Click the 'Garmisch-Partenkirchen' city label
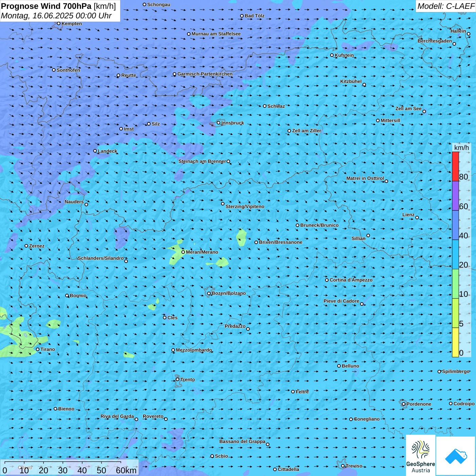The image size is (476, 476). 205,74
